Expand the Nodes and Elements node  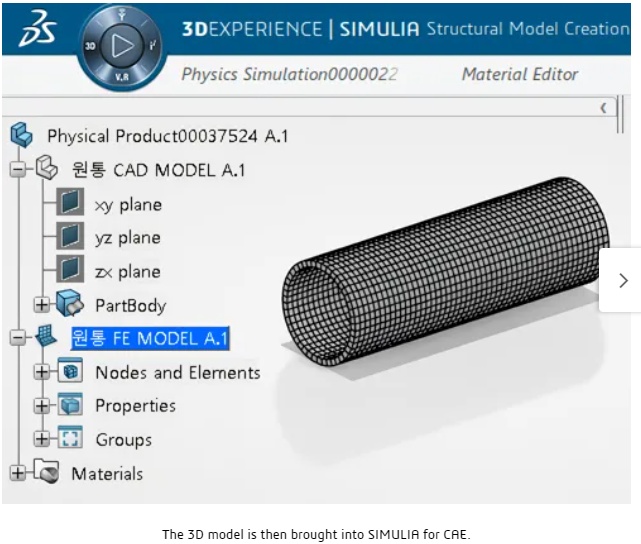pyautogui.click(x=42, y=372)
